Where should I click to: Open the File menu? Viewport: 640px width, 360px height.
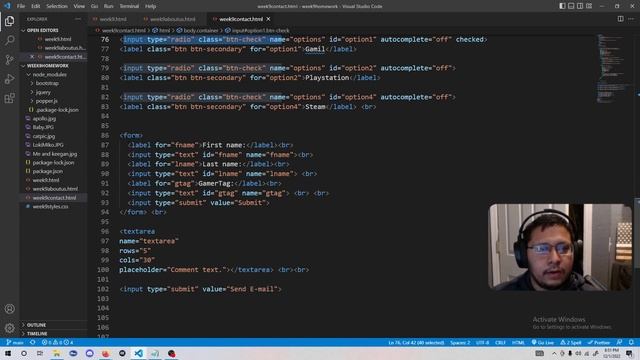pos(21,6)
